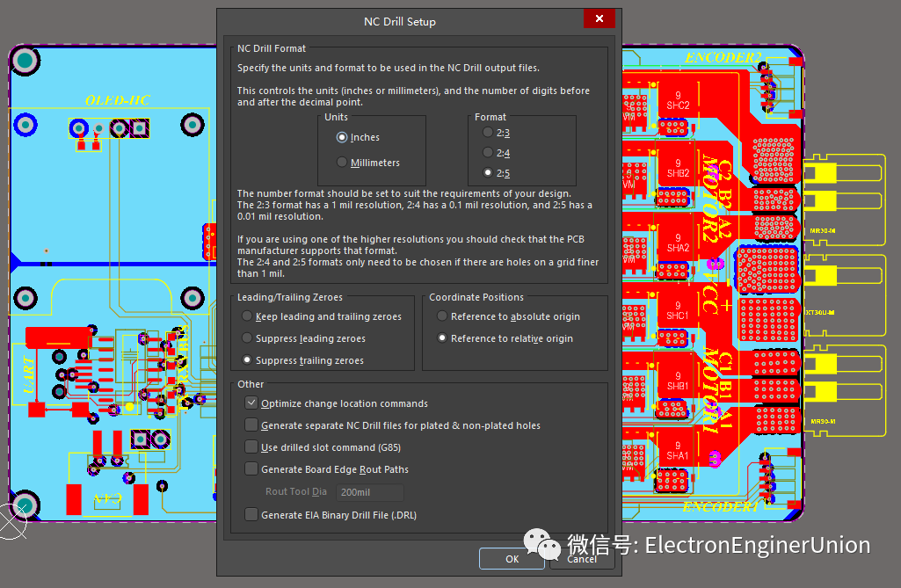This screenshot has width=901, height=588.
Task: Select the Inches units radio button
Action: [342, 137]
